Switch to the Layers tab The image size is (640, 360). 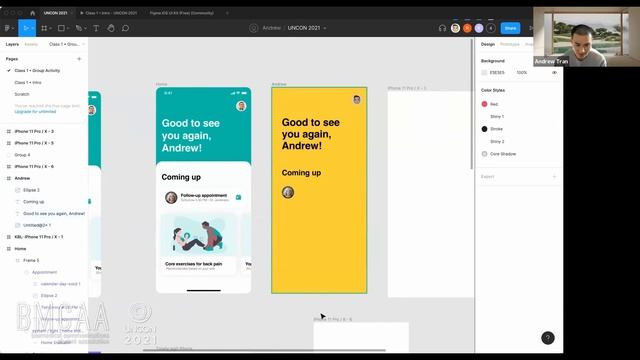(12, 44)
